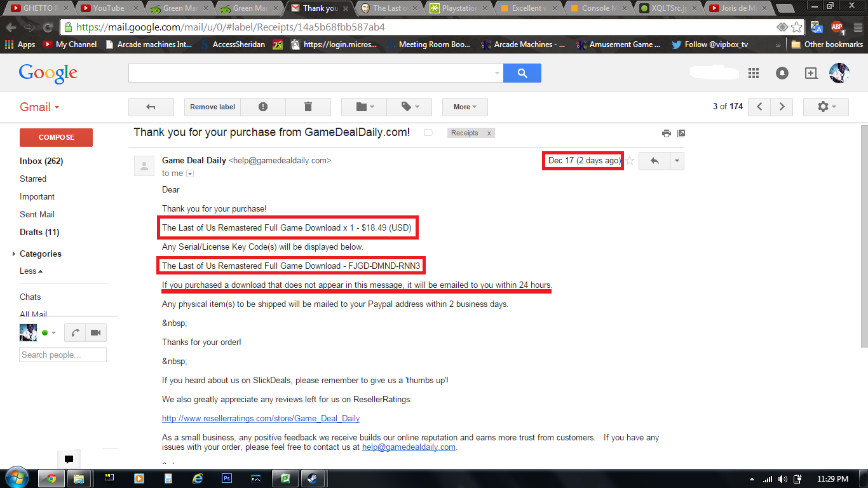The image size is (868, 488).
Task: Open the account profile picture menu
Action: (839, 73)
